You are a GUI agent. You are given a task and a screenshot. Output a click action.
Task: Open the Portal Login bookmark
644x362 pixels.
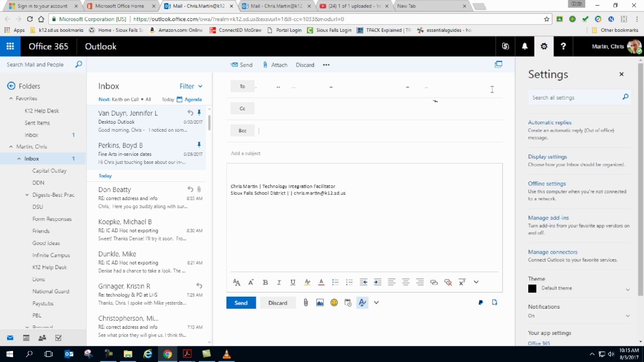coord(285,30)
